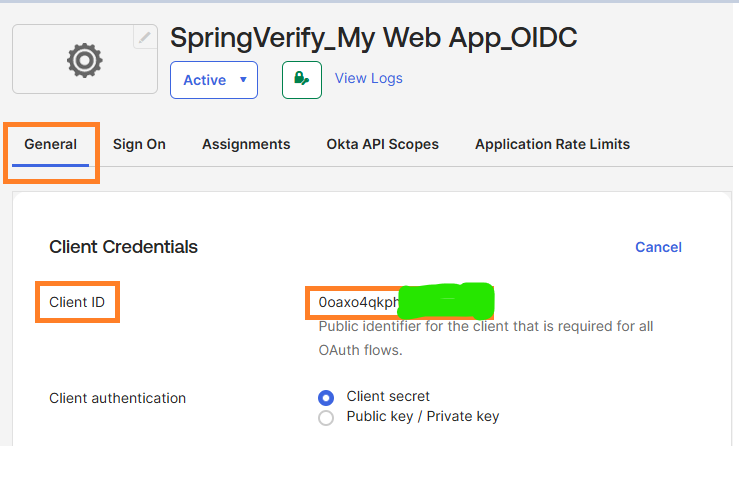Go to the Okta API Scopes tab
739x502 pixels.
tap(382, 144)
